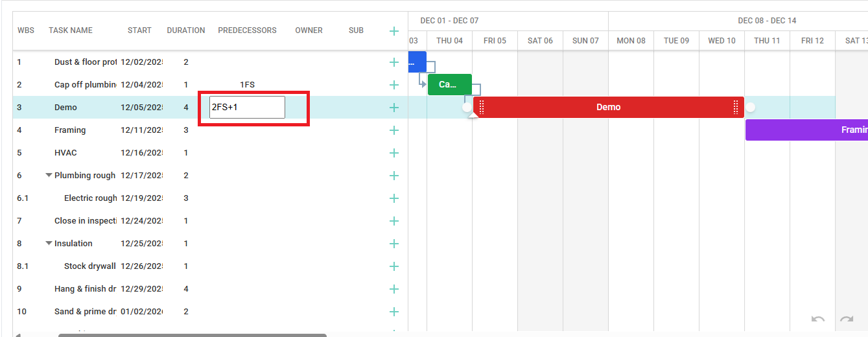Screen dimensions: 868x337
Task: Select the Hang & finish drywall task row
Action: click(84, 289)
